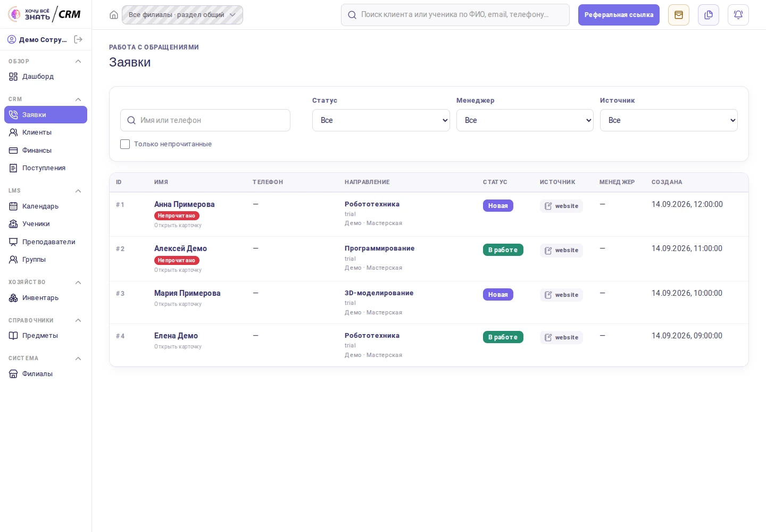Click the home icon in top bar
766x532 pixels.
click(114, 15)
